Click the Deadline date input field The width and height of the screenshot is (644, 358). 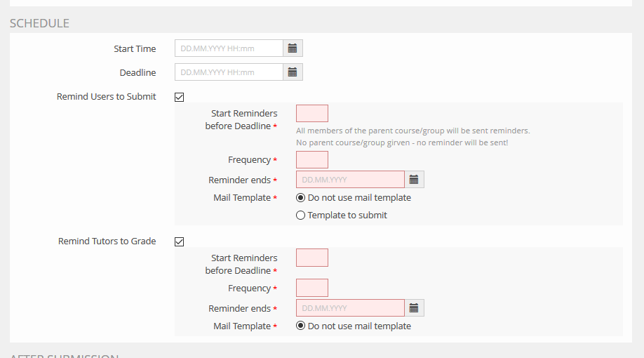click(229, 72)
